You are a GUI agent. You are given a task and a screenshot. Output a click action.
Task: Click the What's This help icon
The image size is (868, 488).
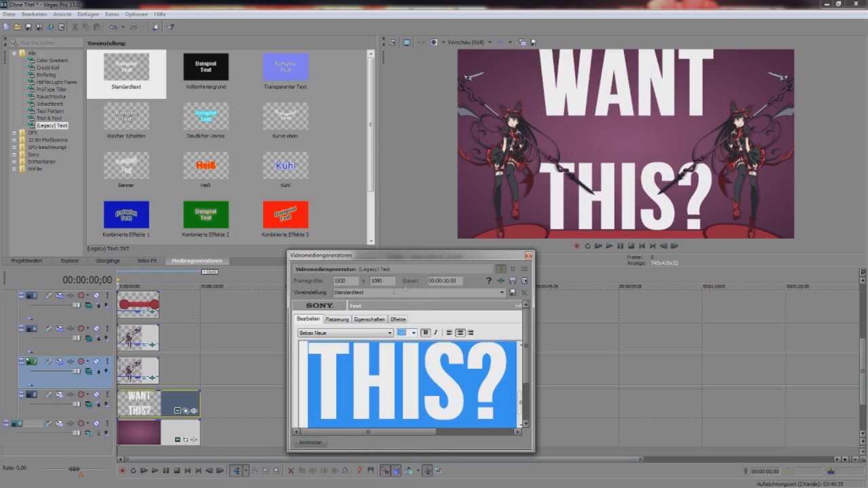coord(171,27)
